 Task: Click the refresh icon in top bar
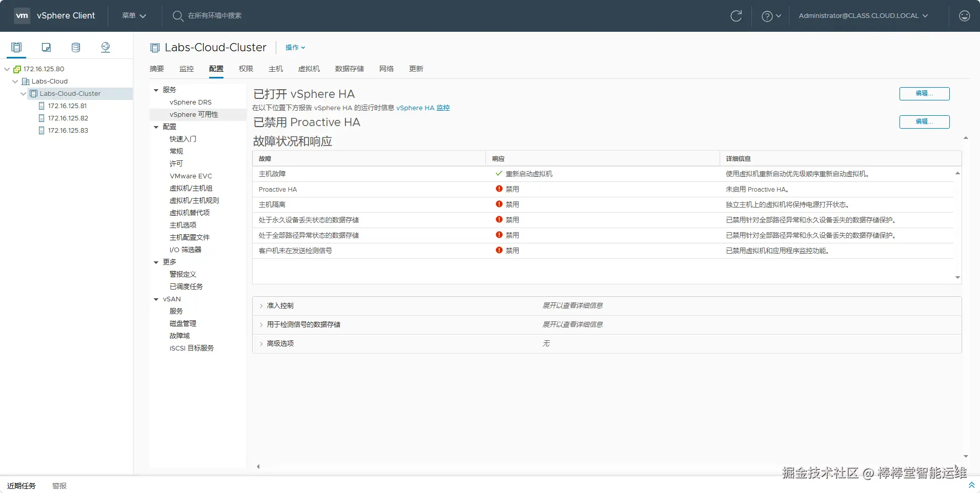tap(736, 16)
